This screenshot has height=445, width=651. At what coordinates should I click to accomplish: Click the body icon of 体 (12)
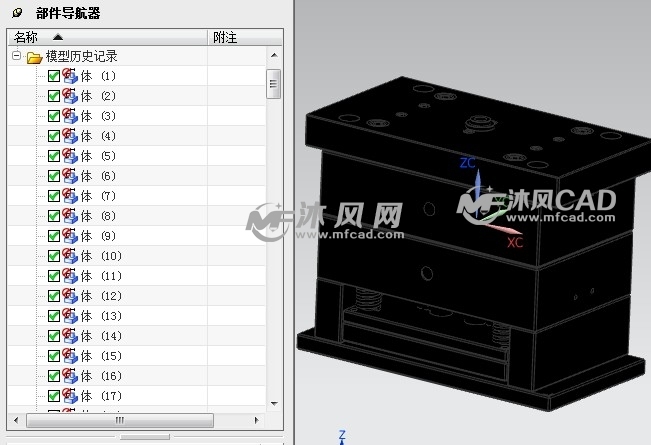[x=70, y=296]
